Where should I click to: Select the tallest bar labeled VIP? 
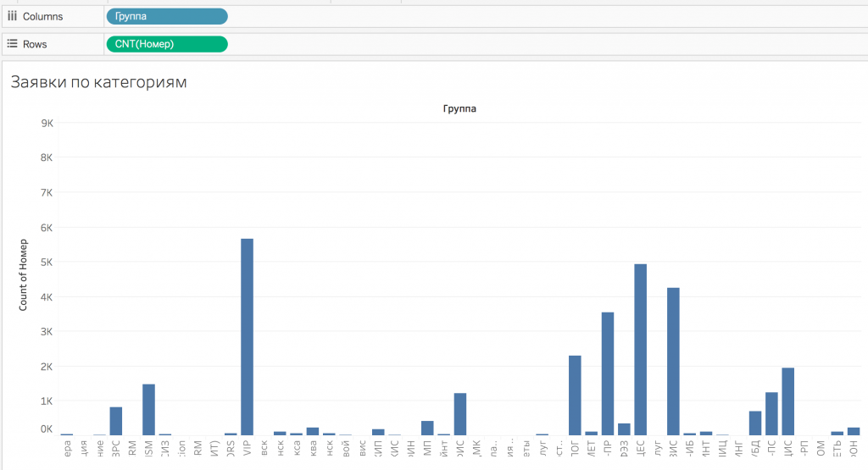248,337
